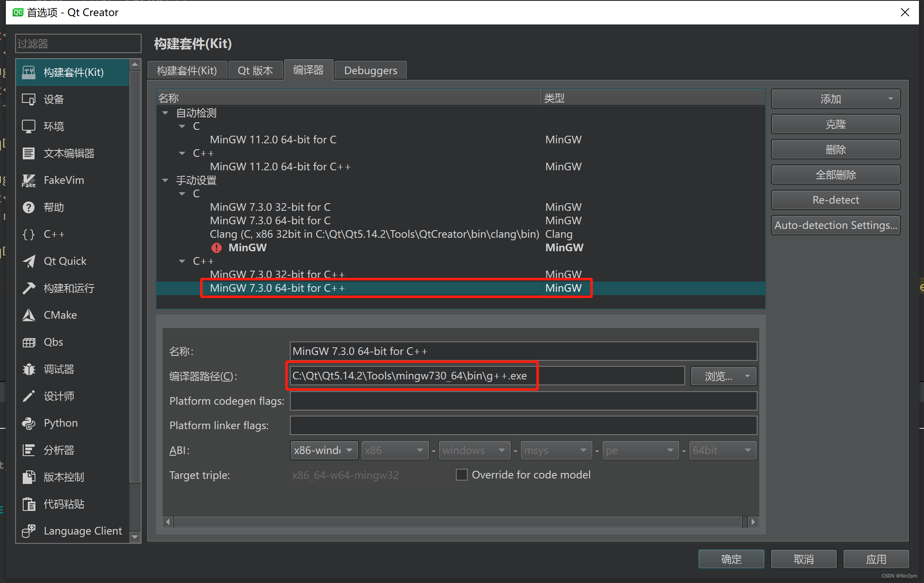The image size is (924, 583).
Task: Click the Language Client icon
Action: click(x=29, y=531)
